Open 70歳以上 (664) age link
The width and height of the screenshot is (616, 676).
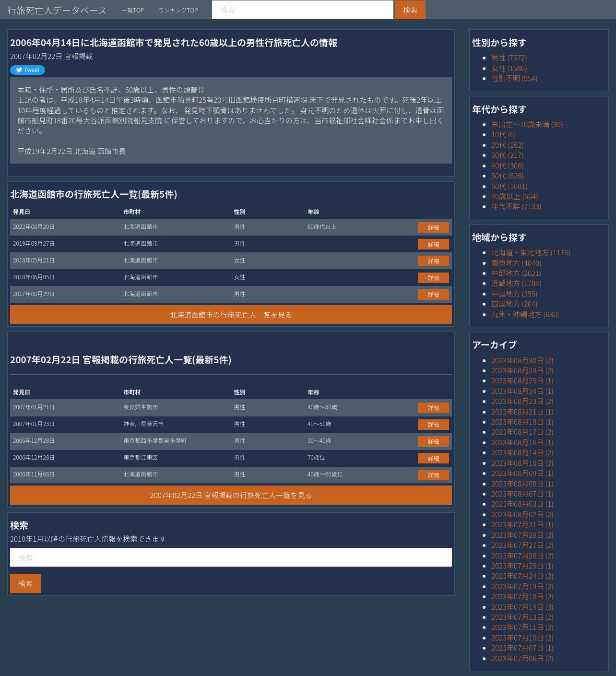point(515,196)
